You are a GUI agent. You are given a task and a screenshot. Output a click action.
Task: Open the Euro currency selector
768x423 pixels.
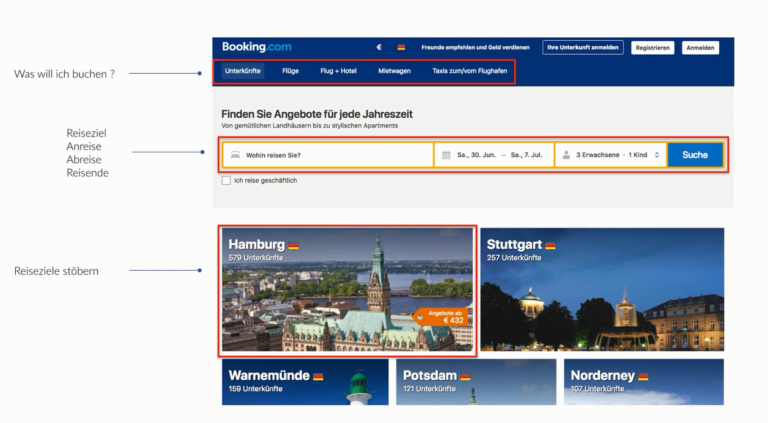click(379, 47)
